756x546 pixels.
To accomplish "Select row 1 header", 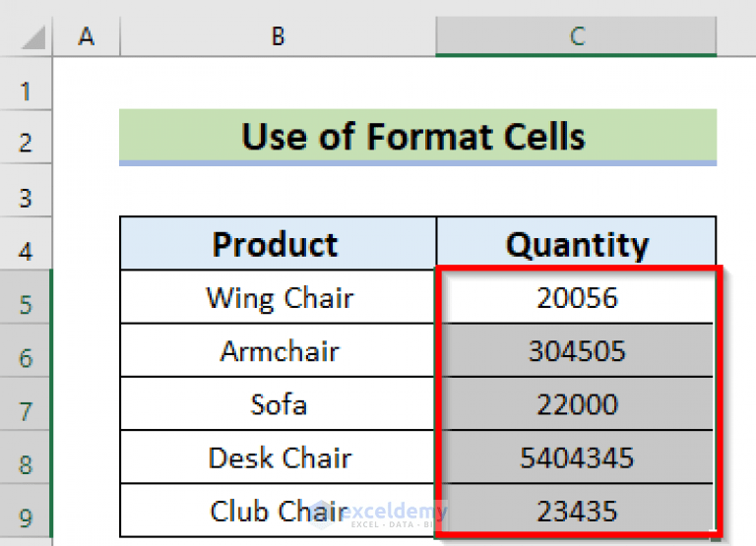I will (x=26, y=84).
